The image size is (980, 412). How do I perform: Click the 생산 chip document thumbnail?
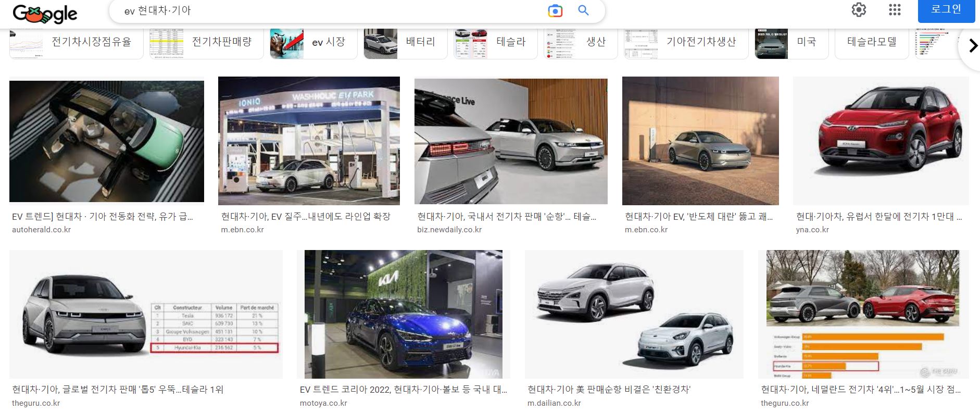click(x=561, y=43)
